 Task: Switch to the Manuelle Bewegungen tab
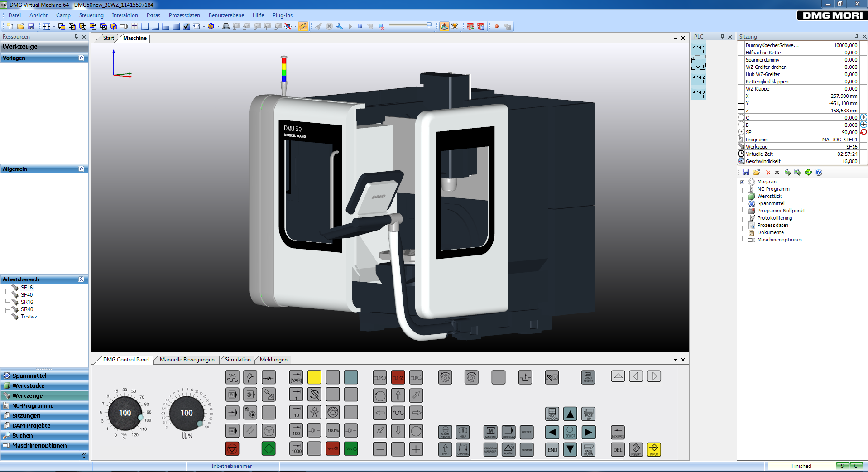(x=187, y=360)
